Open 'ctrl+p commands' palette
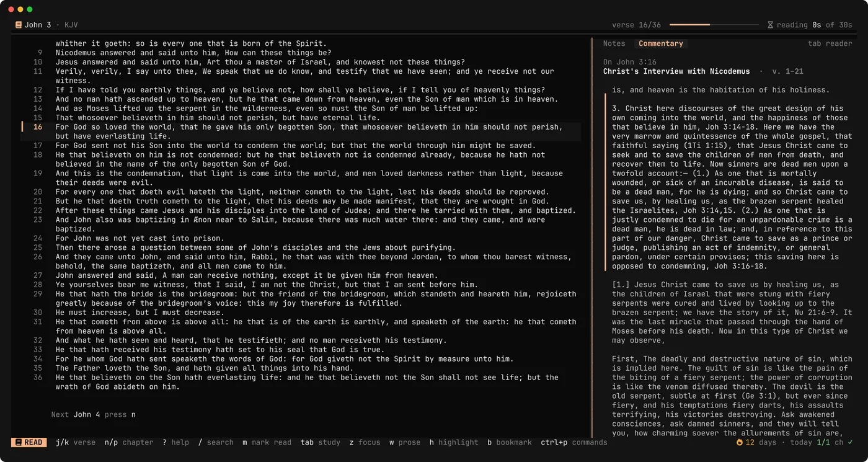The image size is (868, 462). pyautogui.click(x=574, y=442)
